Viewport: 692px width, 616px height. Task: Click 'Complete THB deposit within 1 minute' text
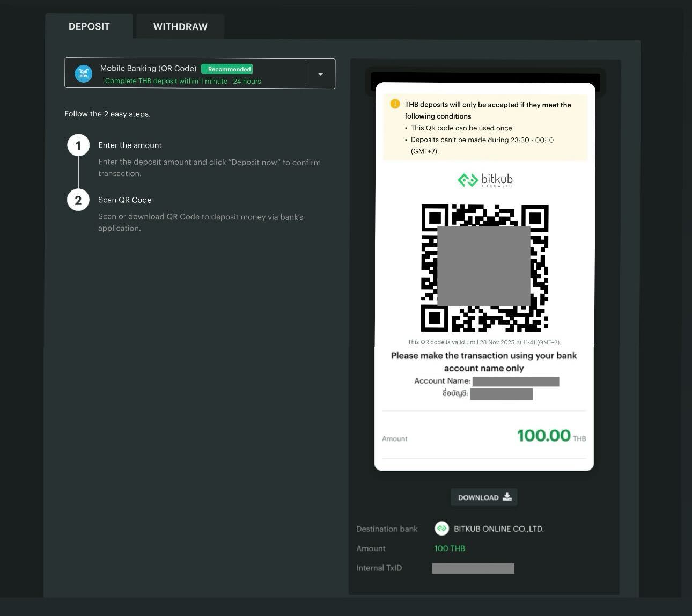(x=183, y=81)
